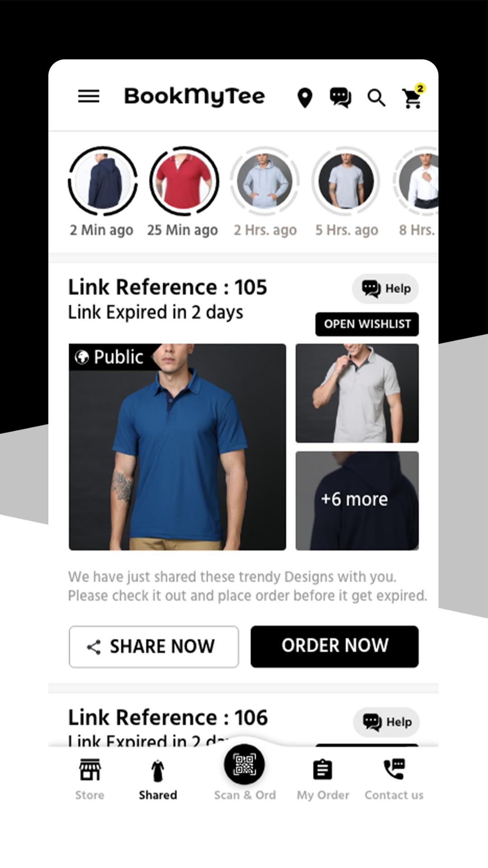Tap the location pin icon
The image size is (488, 868).
coord(305,98)
